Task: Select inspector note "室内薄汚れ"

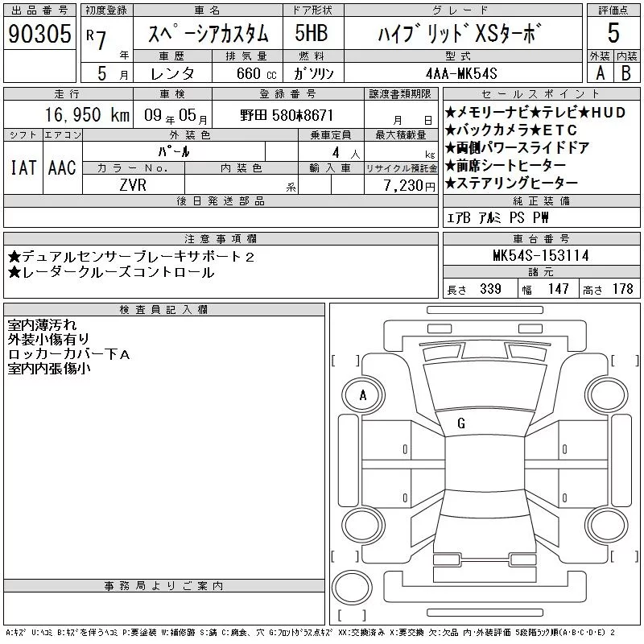Action: pyautogui.click(x=42, y=325)
